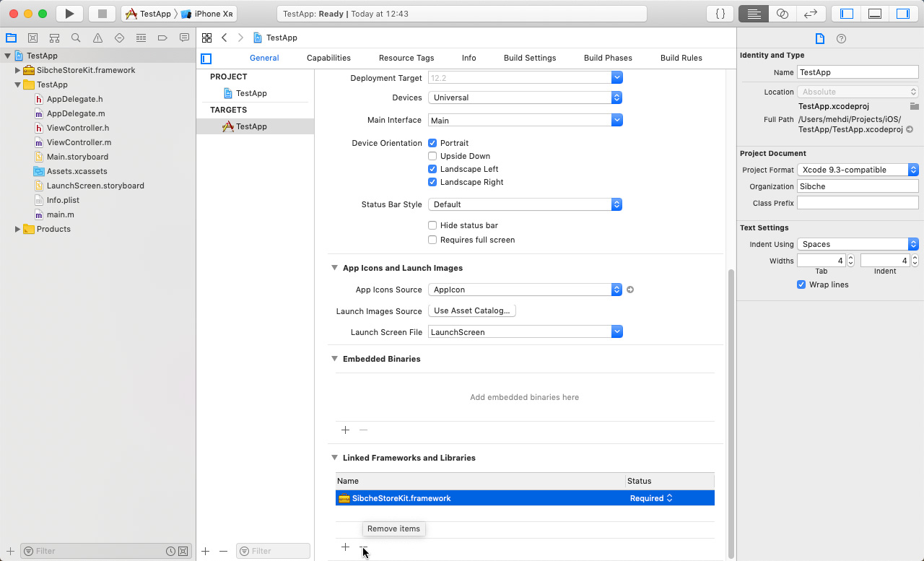Open the Indent Using dropdown
Screen dimensions: 924x561
point(858,244)
